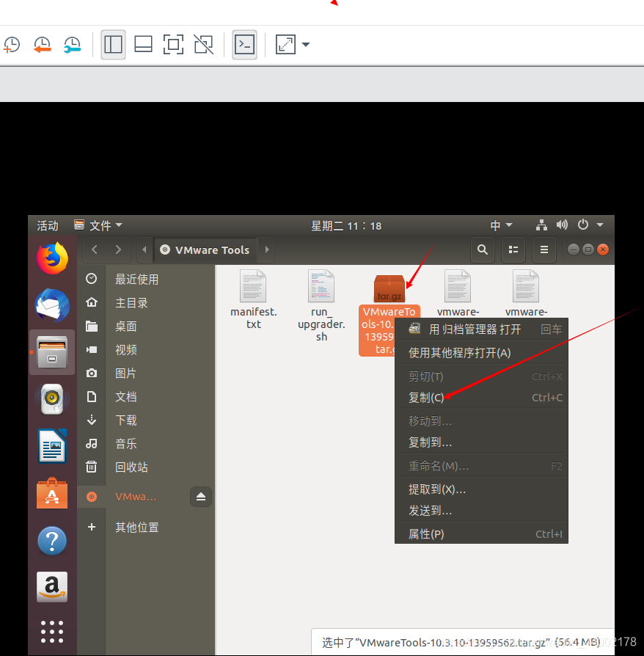Viewport: 644px width, 656px height.
Task: Open 下载 in the sidebar
Action: pos(146,420)
